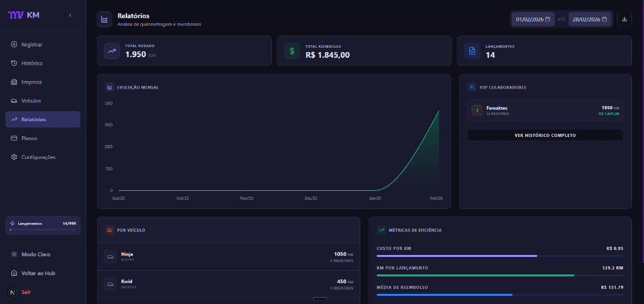Click the Lançamentos usage progress bar
The width and height of the screenshot is (644, 304).
42,230
